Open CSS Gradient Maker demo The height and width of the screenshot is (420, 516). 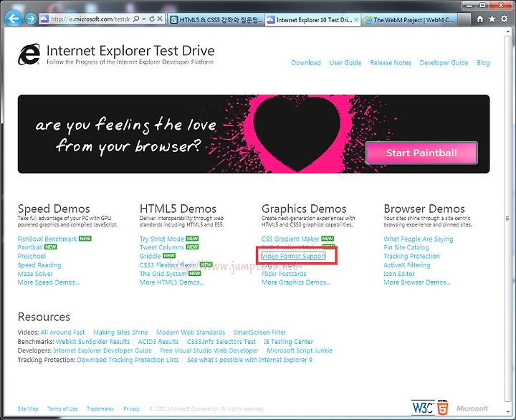(290, 239)
